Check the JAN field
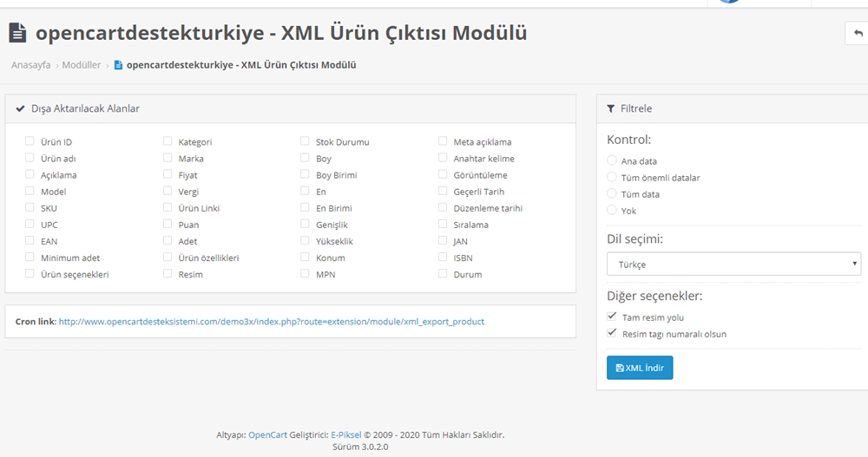This screenshot has width=868, height=457. click(x=443, y=241)
